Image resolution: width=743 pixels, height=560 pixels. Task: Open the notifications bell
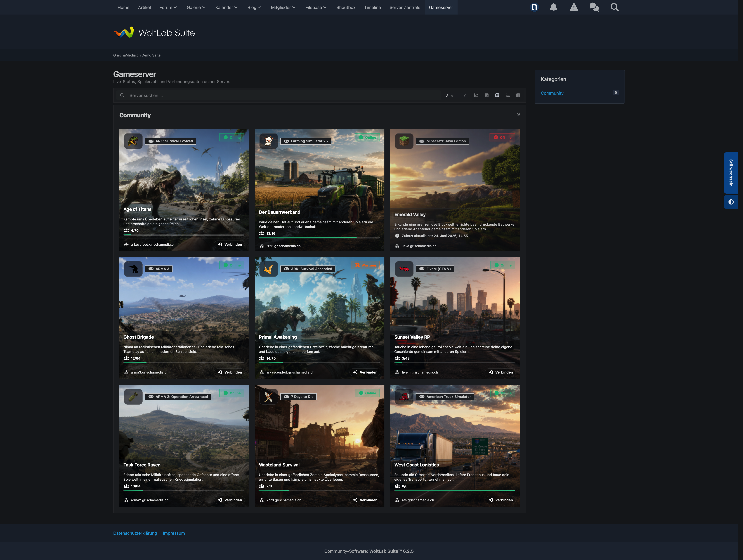click(x=554, y=7)
